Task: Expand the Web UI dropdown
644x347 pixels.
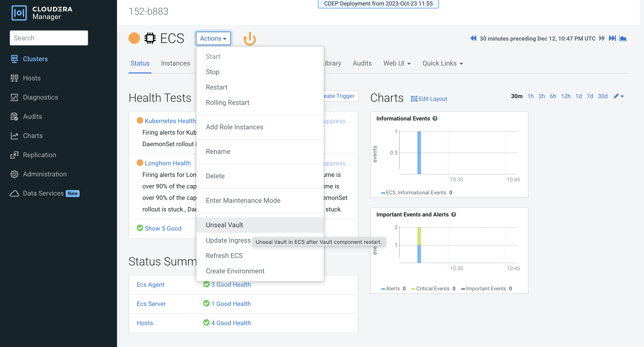Action: (x=397, y=63)
